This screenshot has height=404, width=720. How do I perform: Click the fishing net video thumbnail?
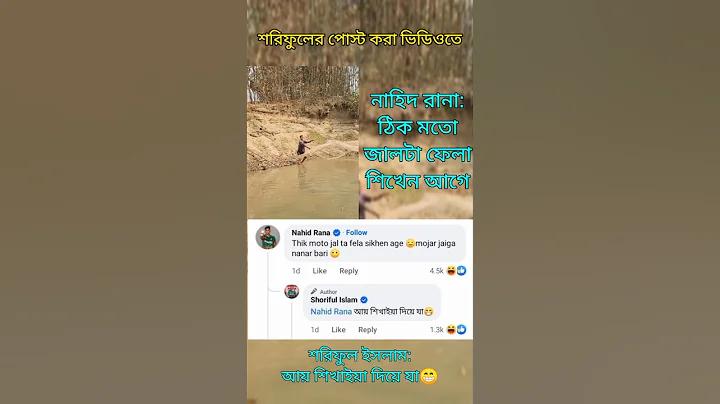[x=303, y=142]
